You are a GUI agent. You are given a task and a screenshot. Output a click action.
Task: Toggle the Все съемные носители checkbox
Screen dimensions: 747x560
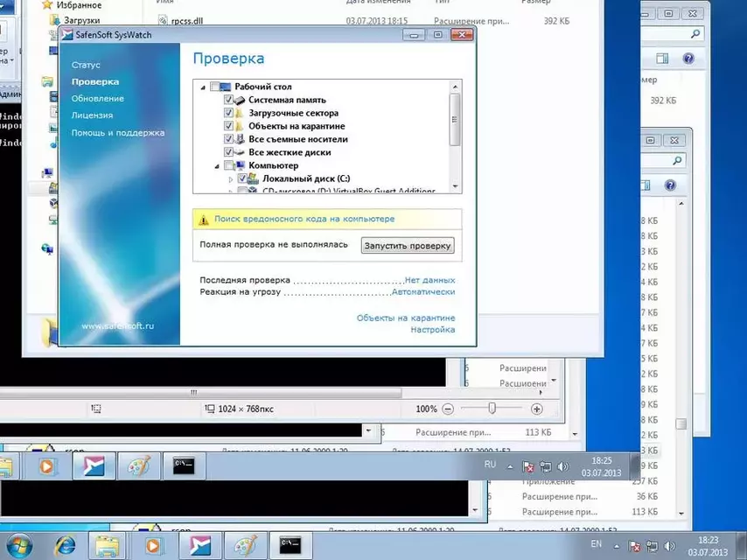click(x=228, y=139)
